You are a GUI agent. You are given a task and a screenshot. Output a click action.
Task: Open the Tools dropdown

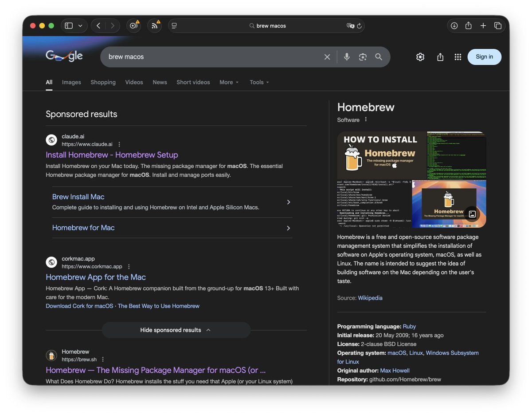(x=259, y=82)
